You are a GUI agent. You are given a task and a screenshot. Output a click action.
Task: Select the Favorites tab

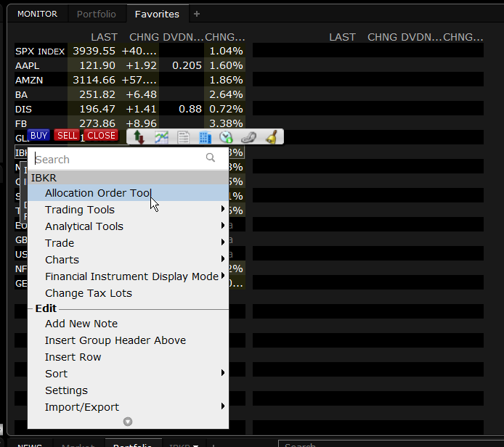pos(157,14)
